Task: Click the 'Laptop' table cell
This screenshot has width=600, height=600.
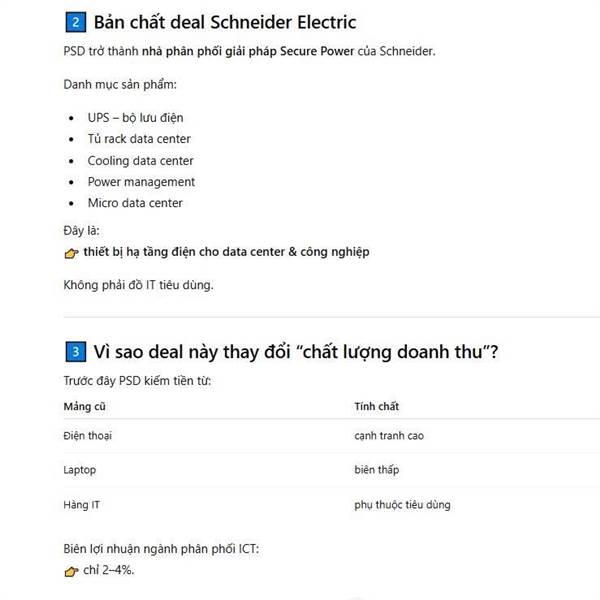Action: tap(80, 469)
